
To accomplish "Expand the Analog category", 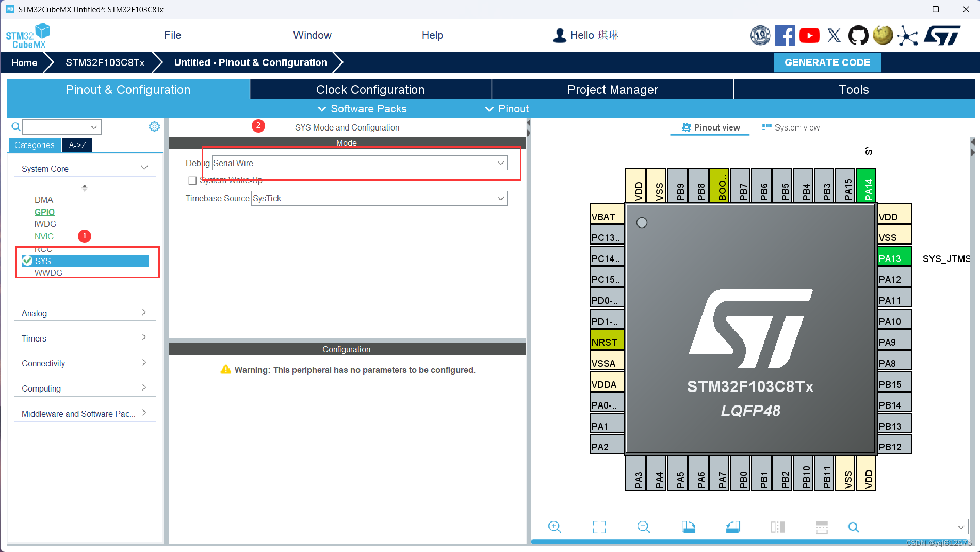I will tap(85, 313).
